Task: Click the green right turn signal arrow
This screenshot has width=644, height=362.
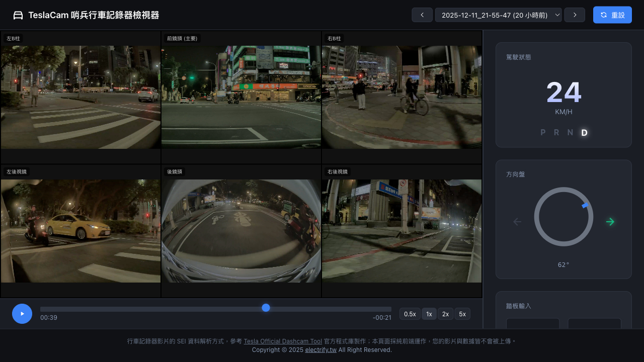Action: click(x=610, y=222)
